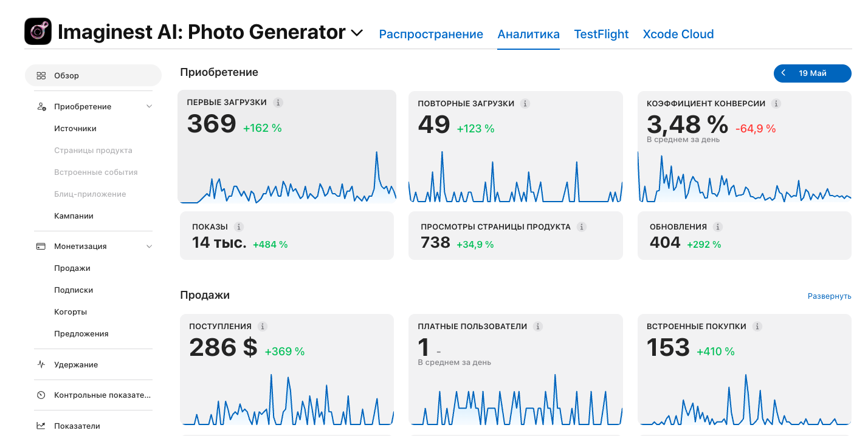Open Кампании in the sidebar
Viewport: 868px width, 436px height.
click(x=74, y=216)
